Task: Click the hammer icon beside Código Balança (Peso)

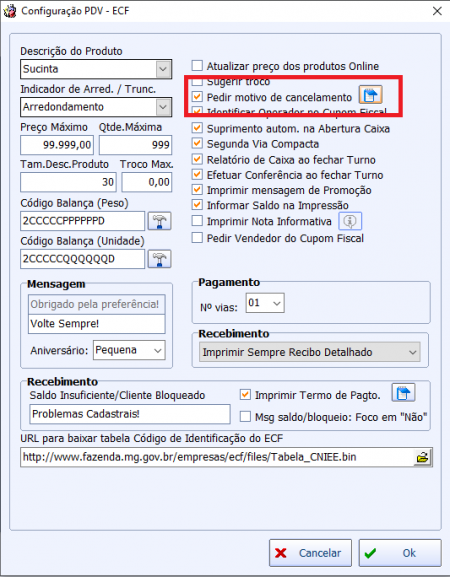Action: [159, 221]
